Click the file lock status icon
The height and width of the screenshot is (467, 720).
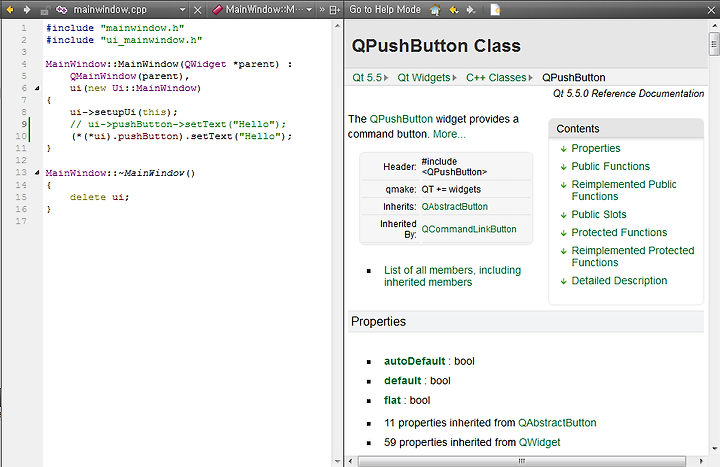[45, 10]
